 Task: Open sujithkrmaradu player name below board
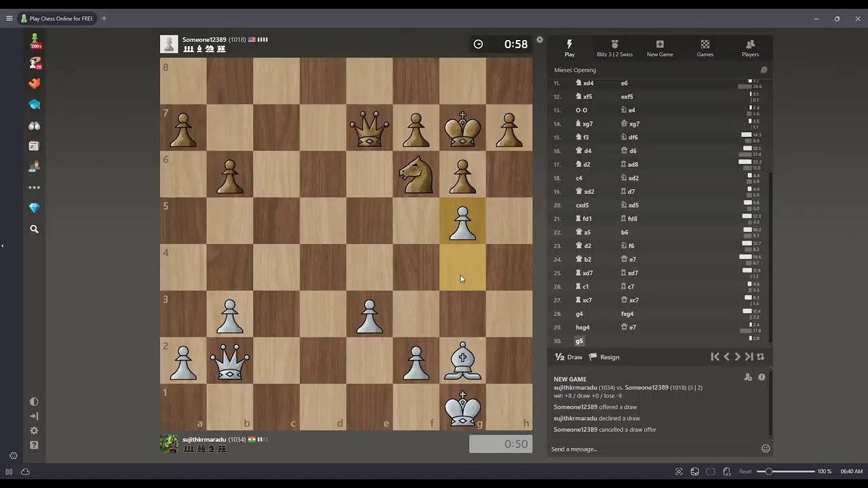click(204, 439)
